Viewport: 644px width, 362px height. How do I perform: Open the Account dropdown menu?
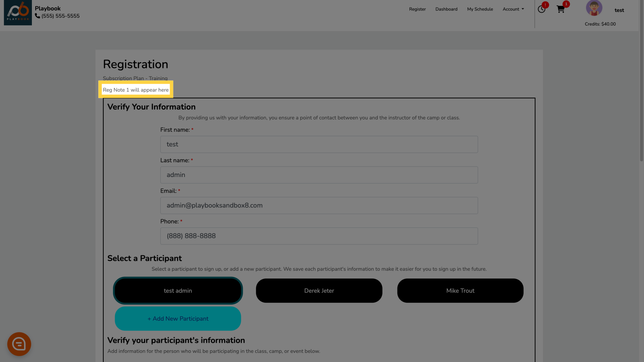coord(513,9)
